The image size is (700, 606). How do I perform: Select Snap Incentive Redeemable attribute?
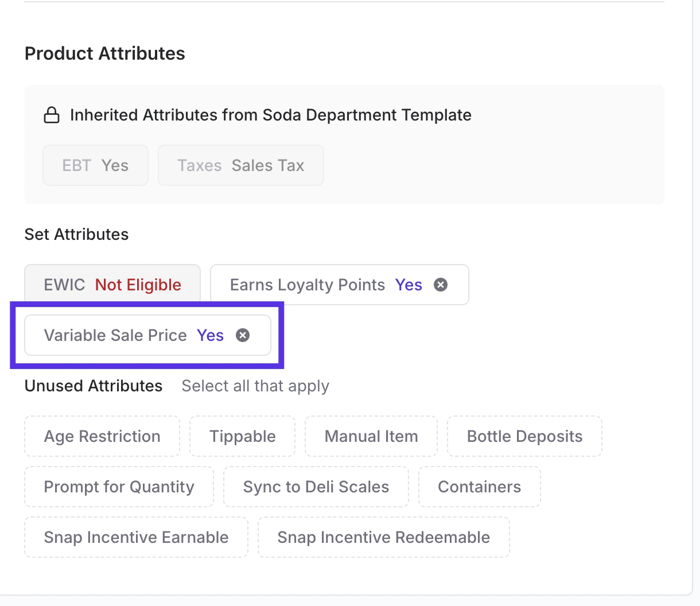383,537
